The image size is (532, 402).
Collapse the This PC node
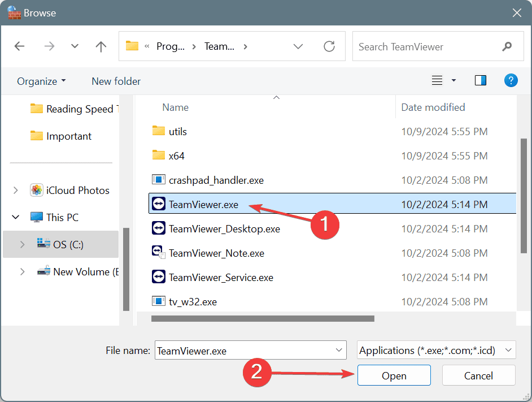coord(16,217)
